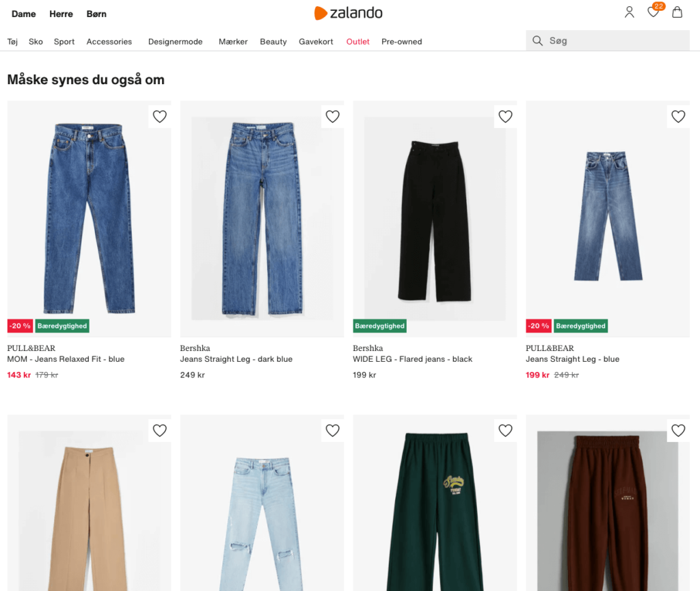The image size is (700, 591).
Task: Click the Bæredygtighed badge on the black jeans
Action: (379, 326)
